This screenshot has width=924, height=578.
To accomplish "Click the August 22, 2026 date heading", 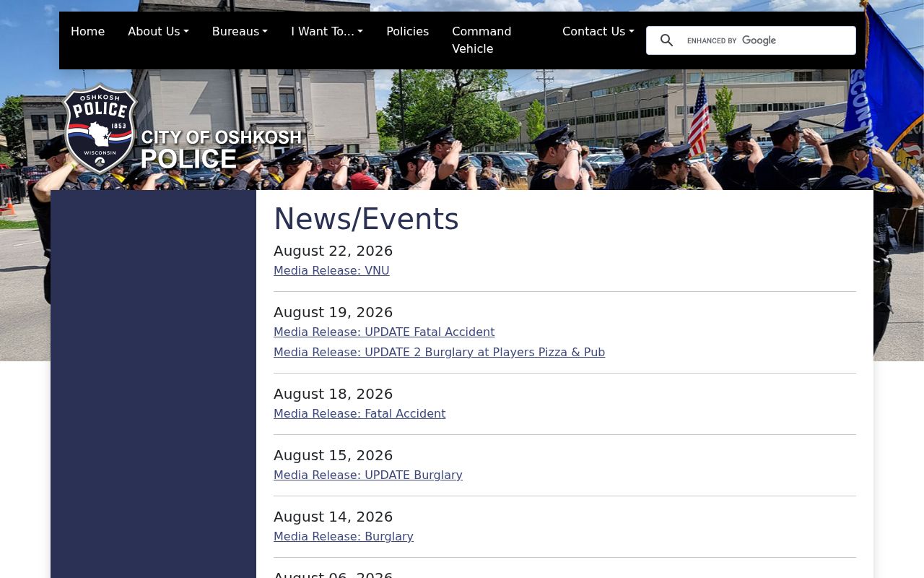I will click(x=334, y=251).
